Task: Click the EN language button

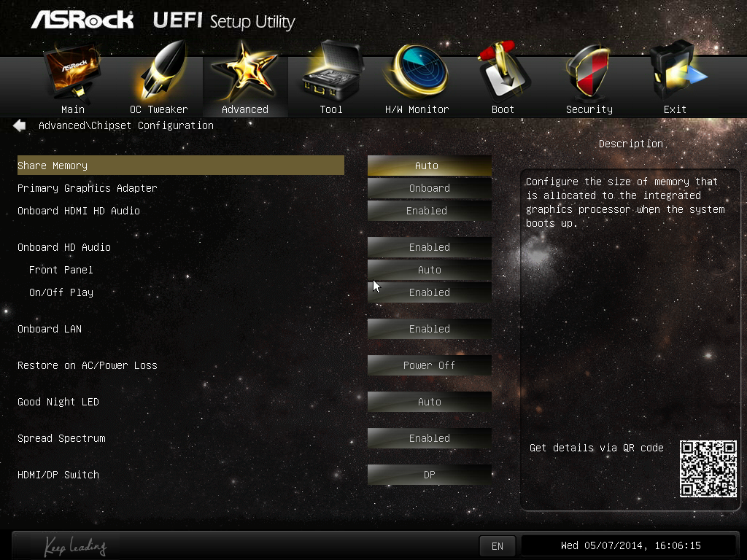Action: click(x=498, y=546)
